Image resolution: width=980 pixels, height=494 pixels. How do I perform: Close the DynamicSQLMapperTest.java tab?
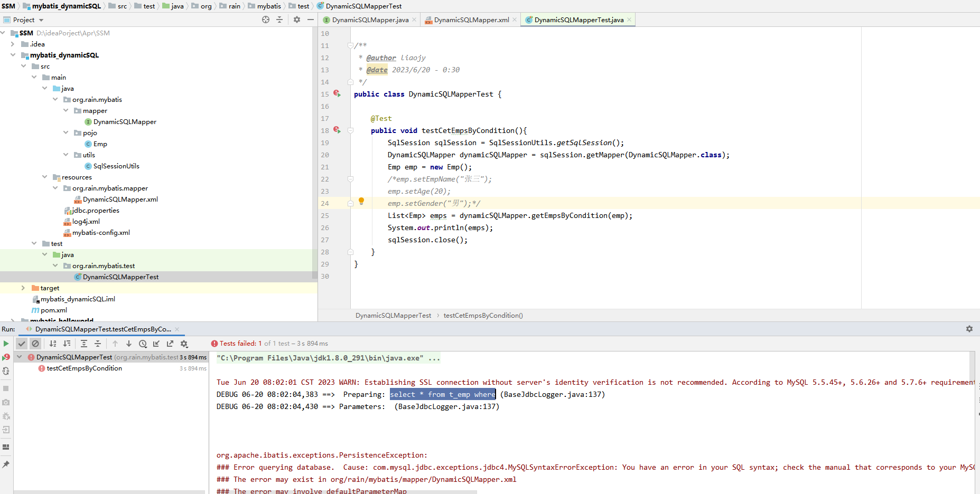click(629, 20)
